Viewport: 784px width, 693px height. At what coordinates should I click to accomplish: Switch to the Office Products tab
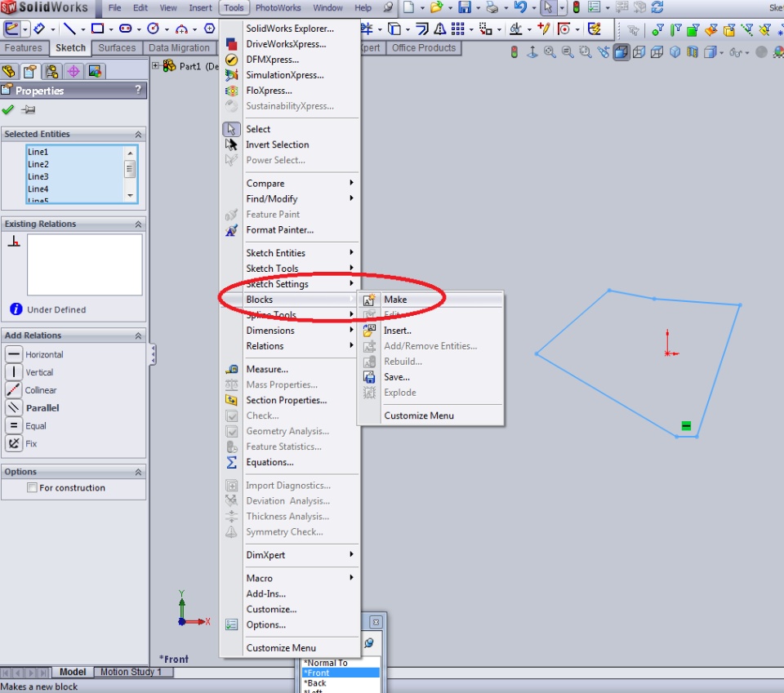[424, 48]
